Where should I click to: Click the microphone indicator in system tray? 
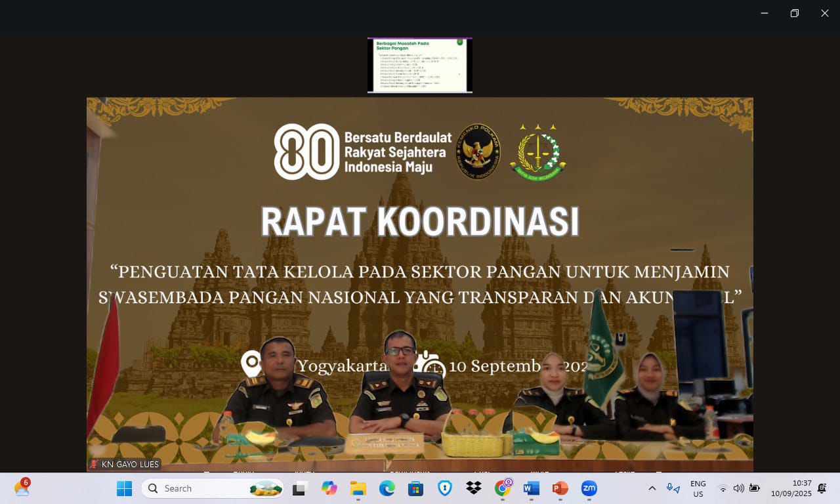coord(673,488)
